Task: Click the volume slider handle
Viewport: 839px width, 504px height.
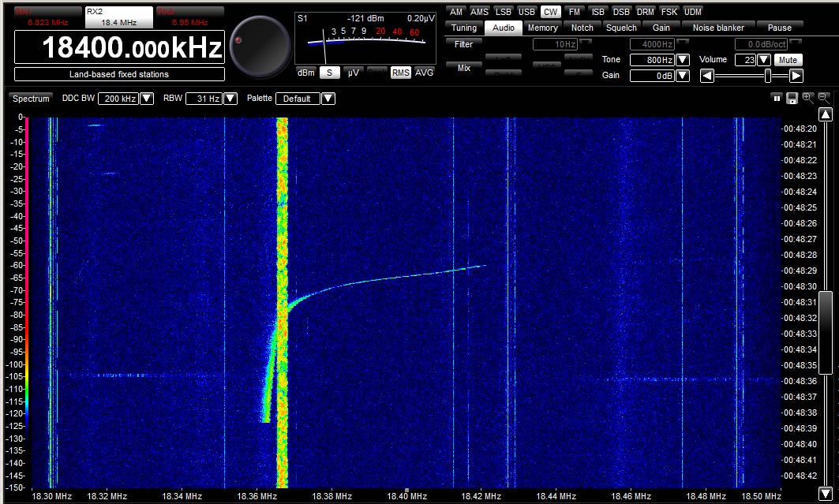Action: point(768,76)
